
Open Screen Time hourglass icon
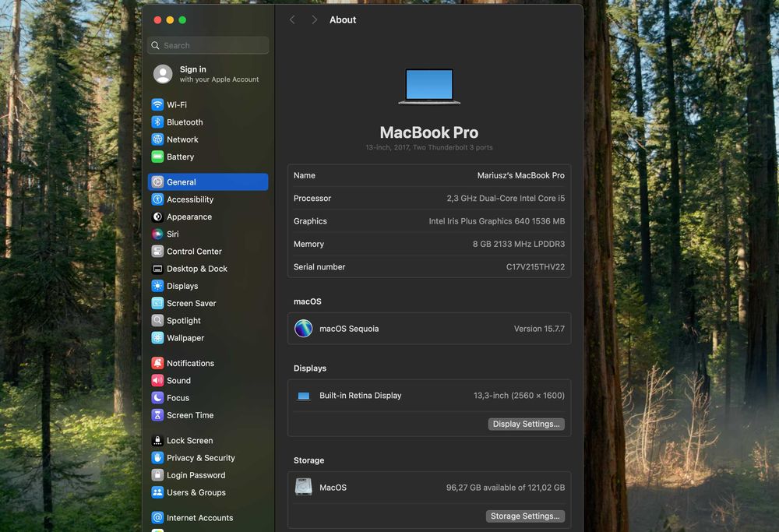[157, 415]
